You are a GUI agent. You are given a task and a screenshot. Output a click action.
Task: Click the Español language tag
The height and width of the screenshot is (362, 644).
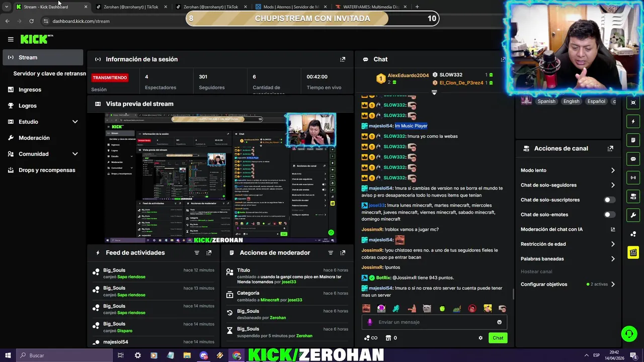click(596, 101)
